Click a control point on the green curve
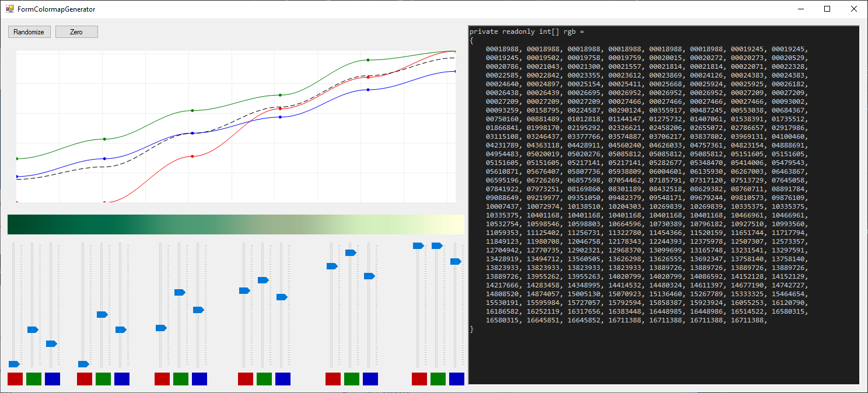Image resolution: width=868 pixels, height=393 pixels. coord(191,110)
